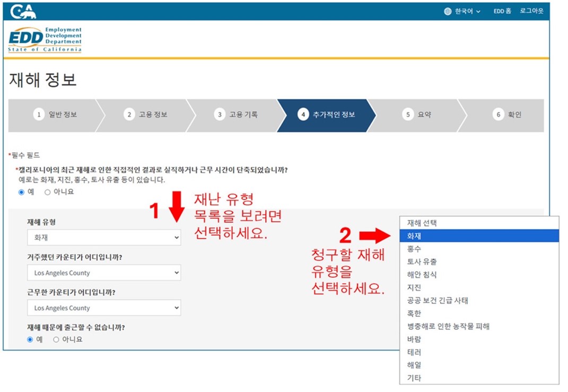Image resolution: width=568 pixels, height=392 pixels.
Task: Click the globe language icon
Action: [x=447, y=10]
